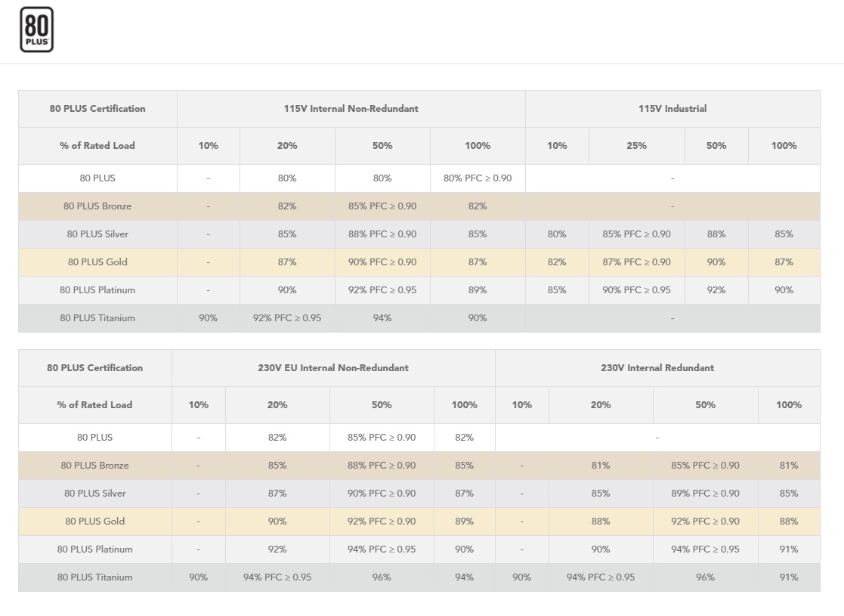This screenshot has width=844, height=616.
Task: Click '85% PFC ≥ 0.90' in 115V Industrial Silver row
Action: 636,234
